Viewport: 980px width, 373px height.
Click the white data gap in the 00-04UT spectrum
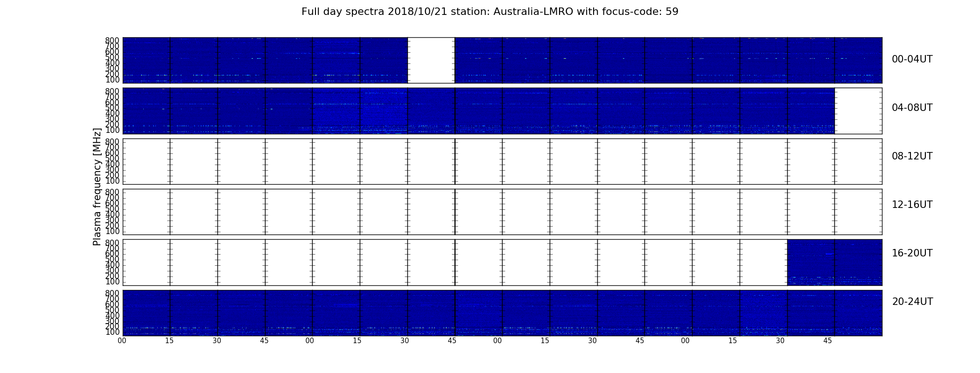coord(431,60)
